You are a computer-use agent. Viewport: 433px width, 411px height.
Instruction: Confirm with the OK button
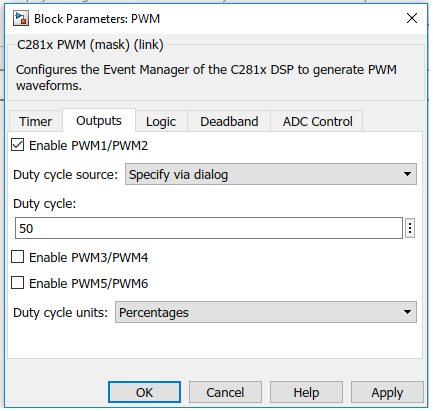(144, 392)
